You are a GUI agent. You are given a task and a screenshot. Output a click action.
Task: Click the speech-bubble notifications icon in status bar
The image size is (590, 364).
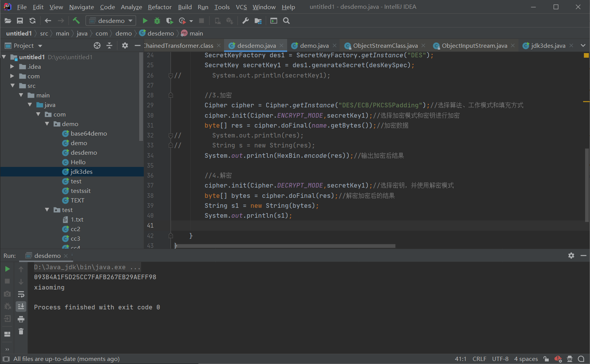coord(581,359)
